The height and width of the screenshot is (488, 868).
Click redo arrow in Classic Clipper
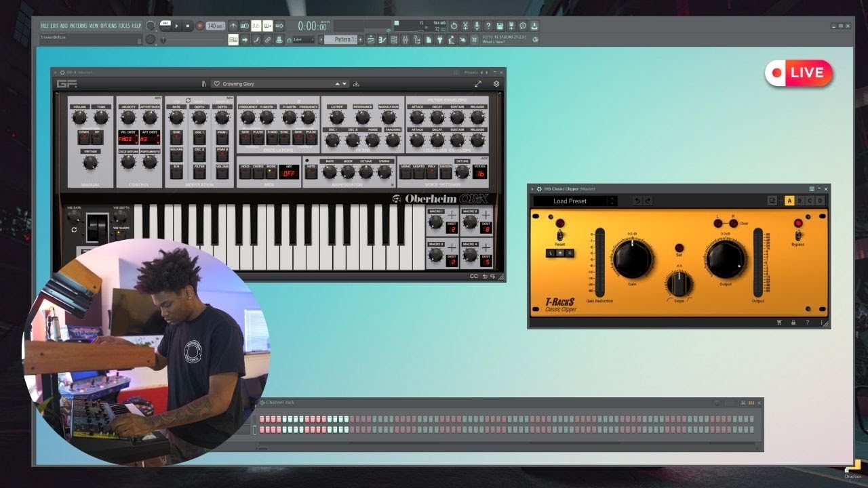pyautogui.click(x=648, y=201)
